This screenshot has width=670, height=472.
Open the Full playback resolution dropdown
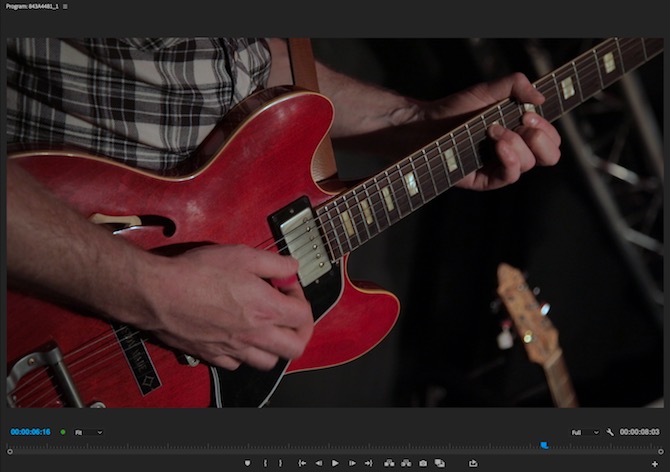pyautogui.click(x=585, y=432)
